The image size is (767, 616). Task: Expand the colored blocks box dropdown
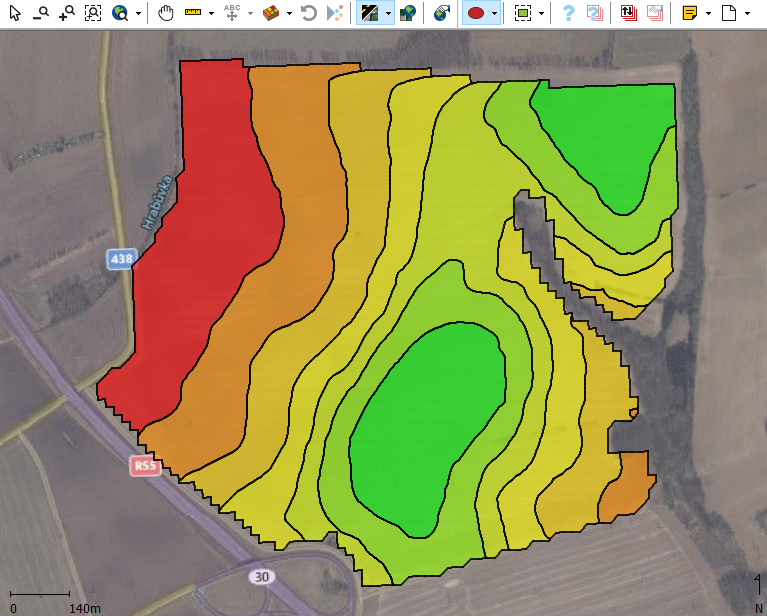[x=289, y=14]
